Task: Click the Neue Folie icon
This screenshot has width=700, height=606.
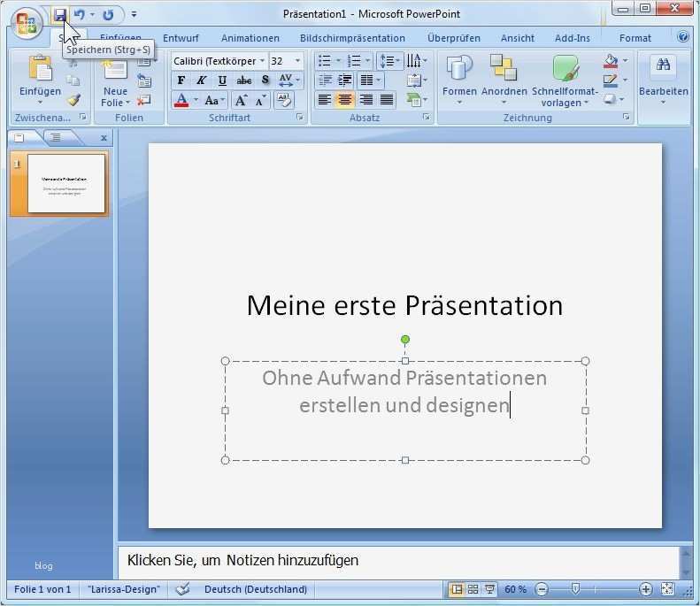Action: pyautogui.click(x=115, y=70)
